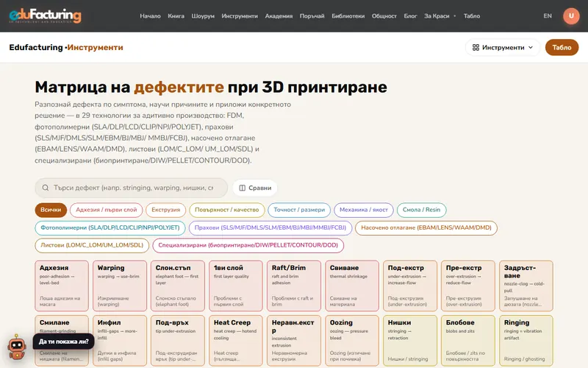Open the Общност menu item

pyautogui.click(x=384, y=16)
